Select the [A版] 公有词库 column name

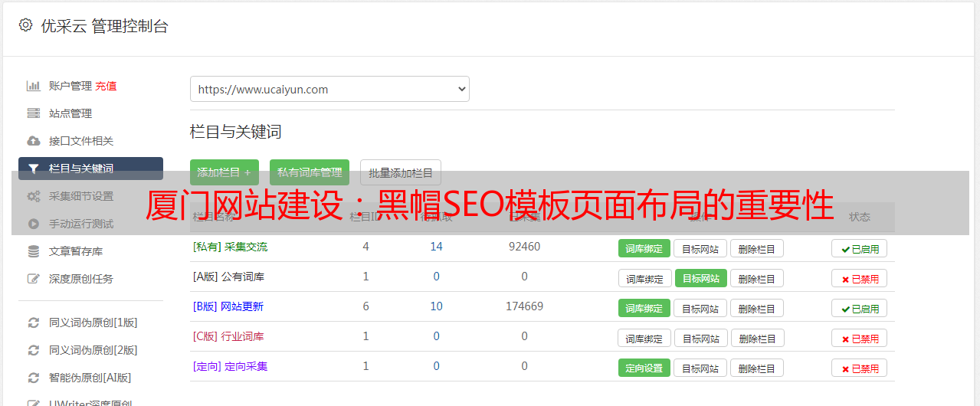point(228,277)
